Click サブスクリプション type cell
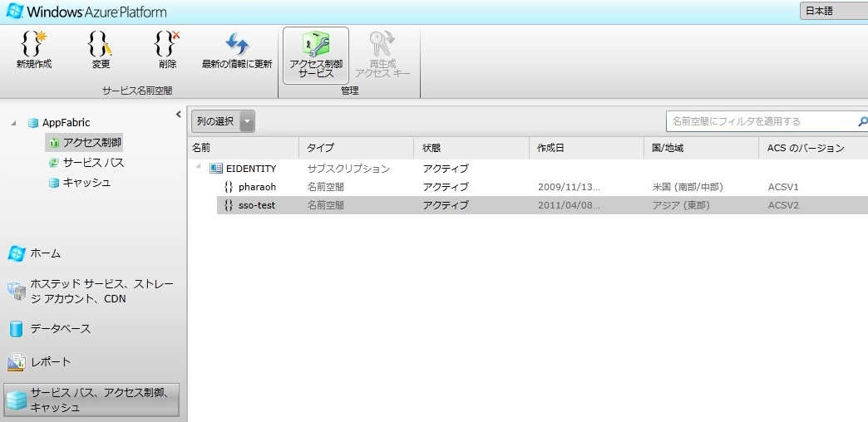The image size is (868, 422). coord(348,169)
